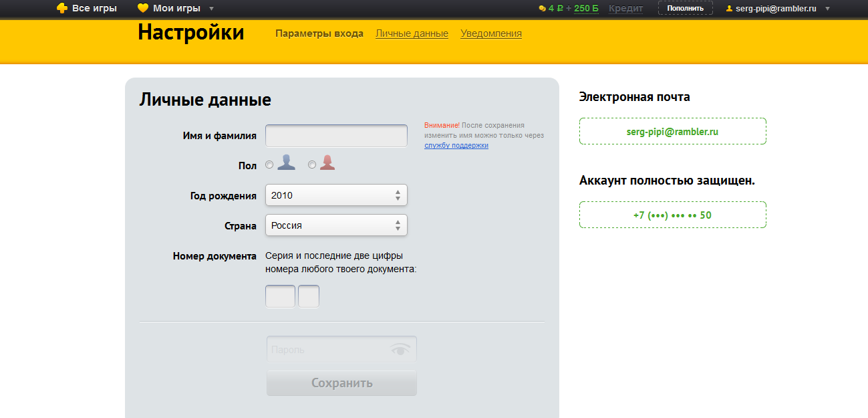Click the Пополнить button
This screenshot has width=868, height=418.
(x=685, y=8)
